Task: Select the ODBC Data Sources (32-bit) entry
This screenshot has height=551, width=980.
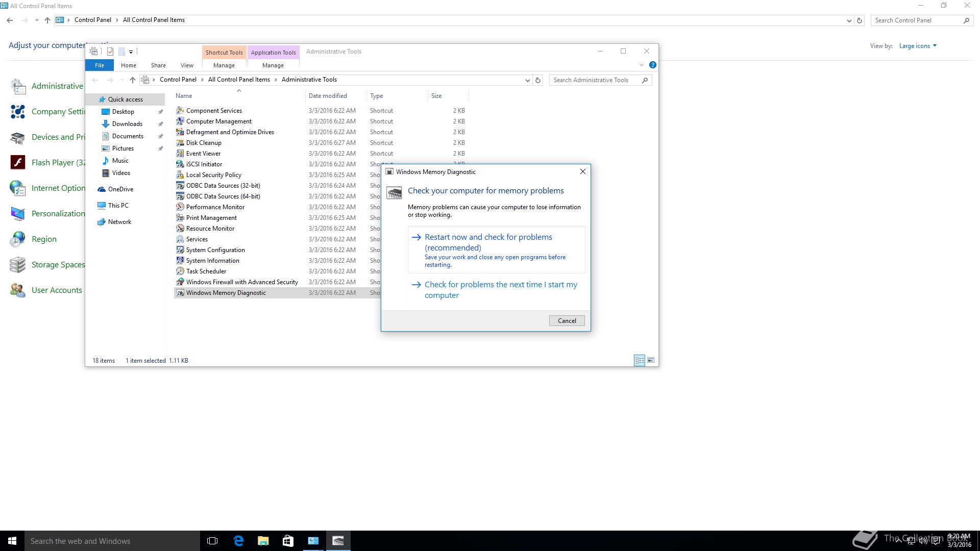Action: (x=223, y=186)
